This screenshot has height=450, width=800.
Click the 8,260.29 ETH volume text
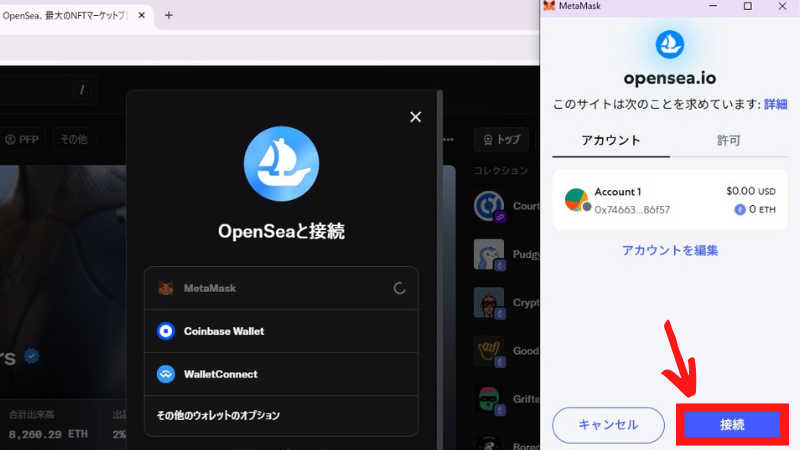48,434
